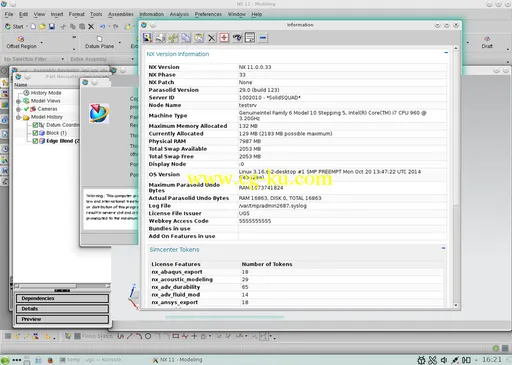The width and height of the screenshot is (512, 365).
Task: Click the Information window scroll down arrow
Action: [x=456, y=305]
